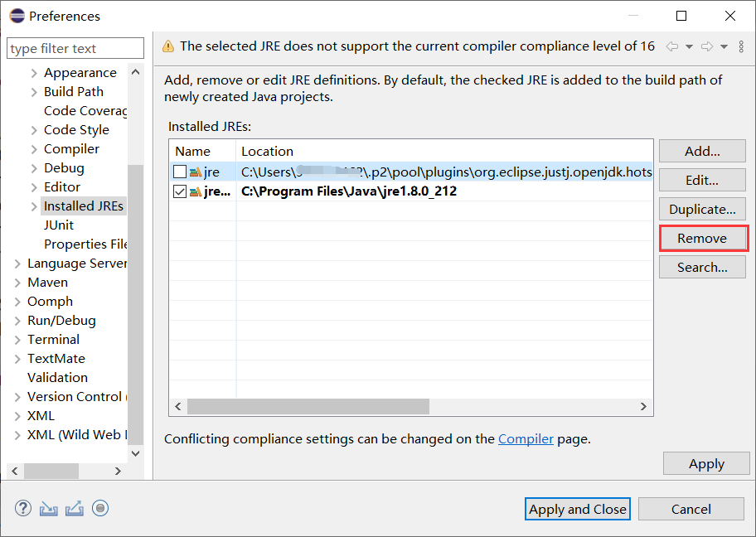Select Code Coverage in the tree

[x=85, y=111]
